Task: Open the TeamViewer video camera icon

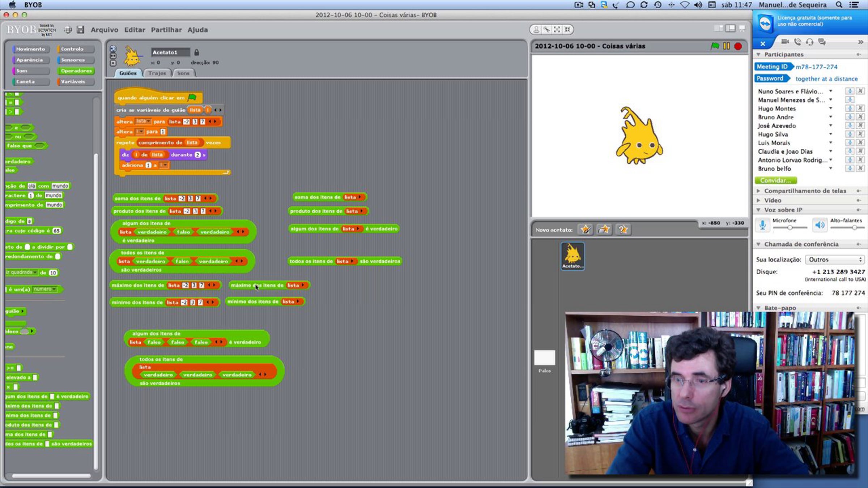Action: (785, 42)
